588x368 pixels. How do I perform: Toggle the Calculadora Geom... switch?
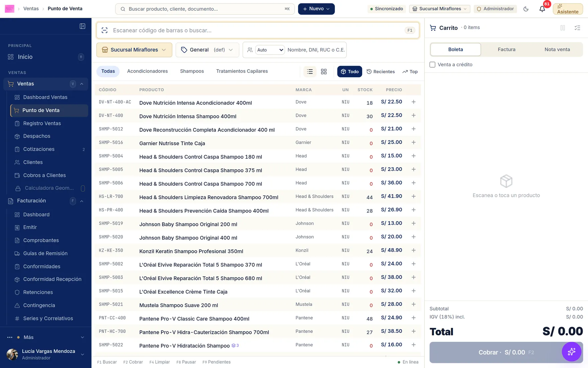coord(83,188)
